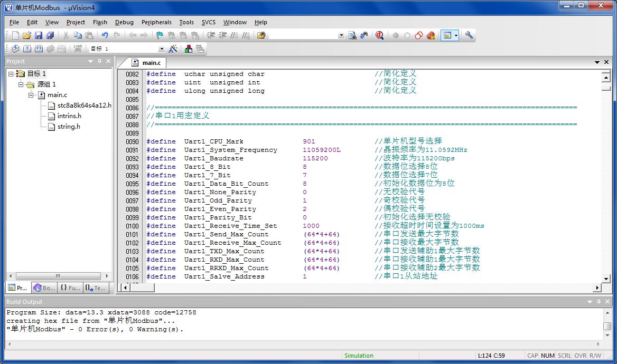
Task: Toggle the NUM indicator in the status bar
Action: pos(547,356)
